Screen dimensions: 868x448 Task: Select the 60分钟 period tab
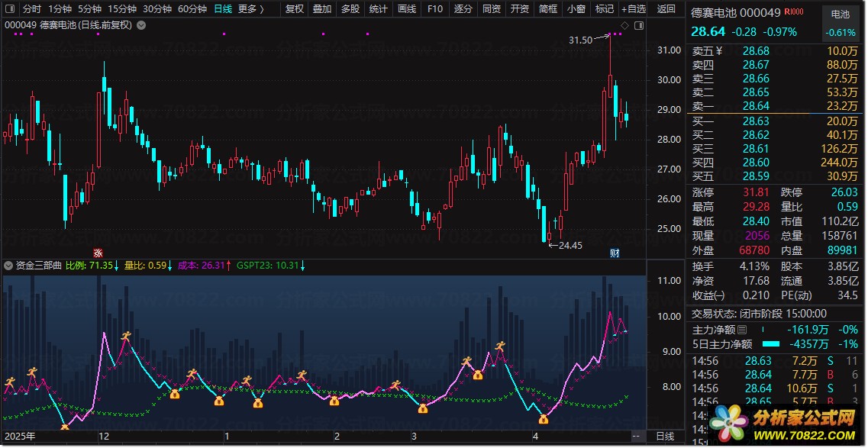point(192,9)
